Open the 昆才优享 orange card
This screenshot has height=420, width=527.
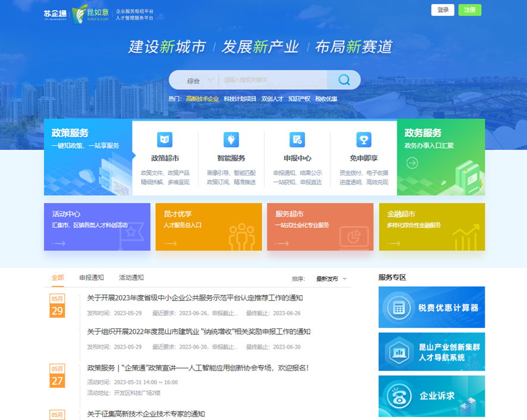point(208,227)
